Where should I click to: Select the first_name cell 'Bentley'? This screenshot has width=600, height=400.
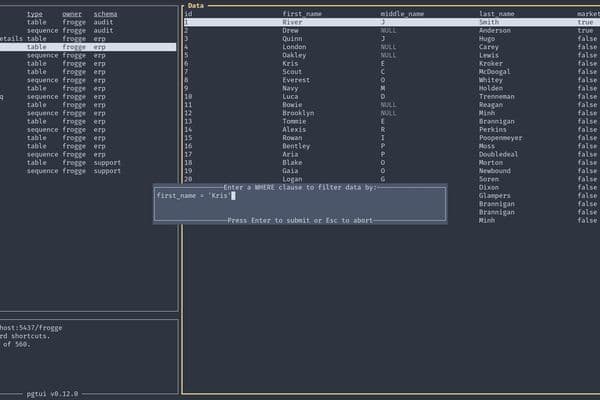(x=296, y=146)
